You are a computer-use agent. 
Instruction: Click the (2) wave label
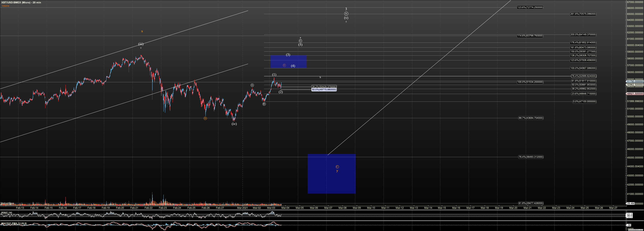click(x=281, y=92)
